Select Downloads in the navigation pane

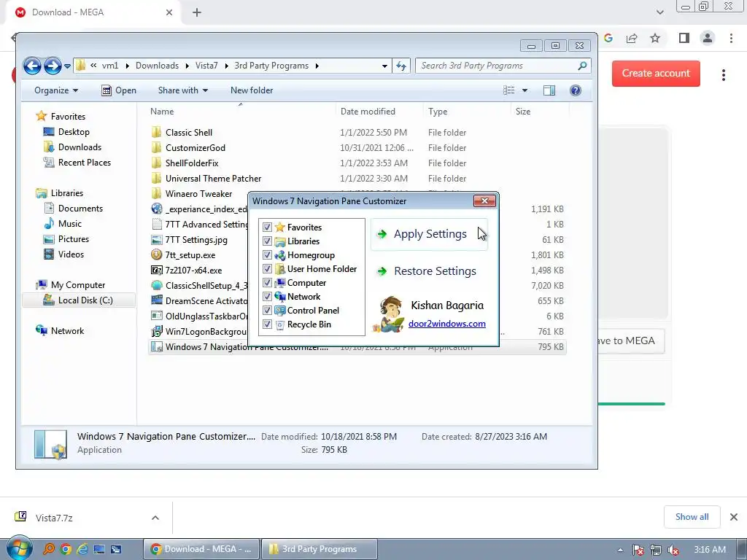click(x=72, y=147)
